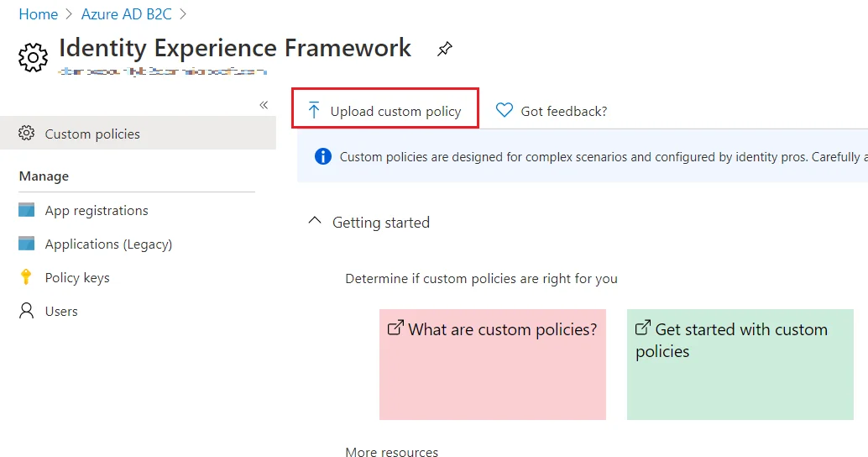Click the Identity Experience Framework gear icon
This screenshot has width=868, height=457.
click(34, 57)
